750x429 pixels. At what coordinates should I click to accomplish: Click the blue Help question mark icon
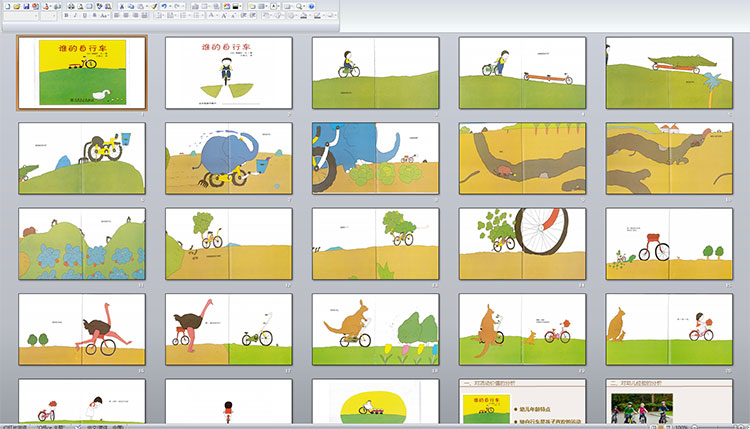[x=311, y=6]
